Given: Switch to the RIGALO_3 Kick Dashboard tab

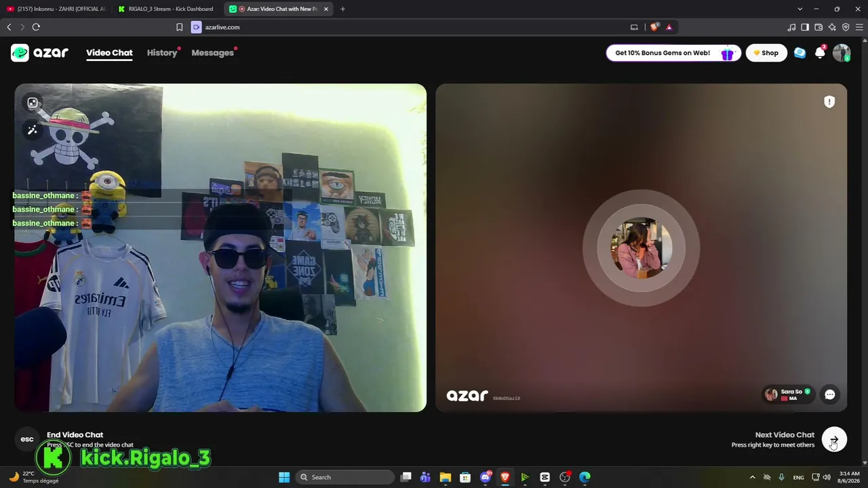Looking at the screenshot, I should (x=168, y=9).
